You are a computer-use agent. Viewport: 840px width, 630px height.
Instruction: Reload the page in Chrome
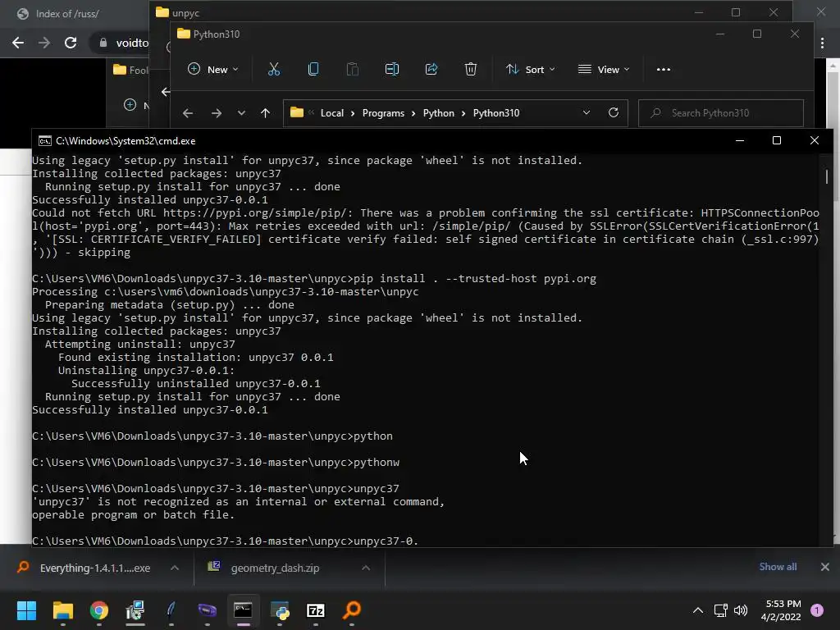71,43
